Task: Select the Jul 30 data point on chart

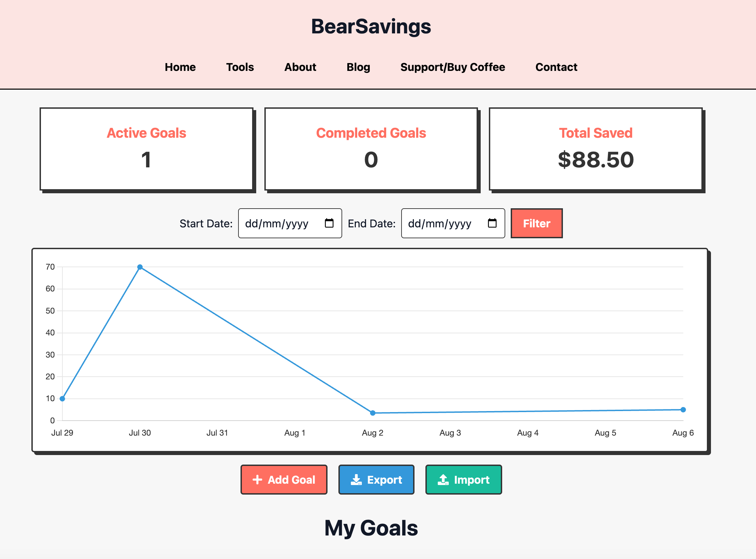Action: point(140,267)
